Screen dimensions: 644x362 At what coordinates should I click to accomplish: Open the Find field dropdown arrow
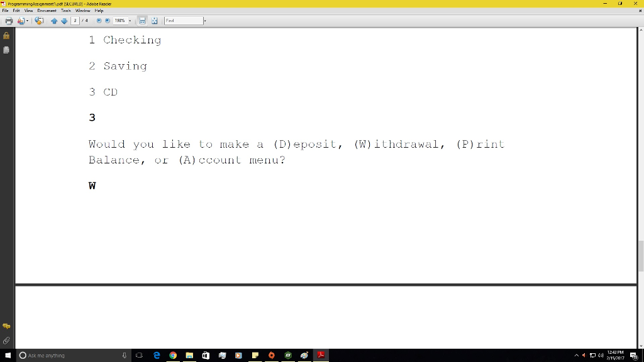click(x=204, y=20)
